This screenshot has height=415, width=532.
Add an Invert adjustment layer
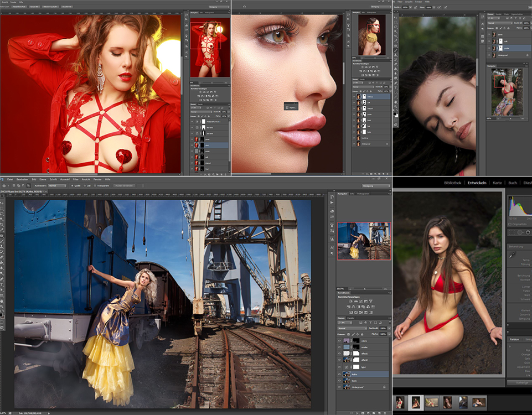[350, 312]
